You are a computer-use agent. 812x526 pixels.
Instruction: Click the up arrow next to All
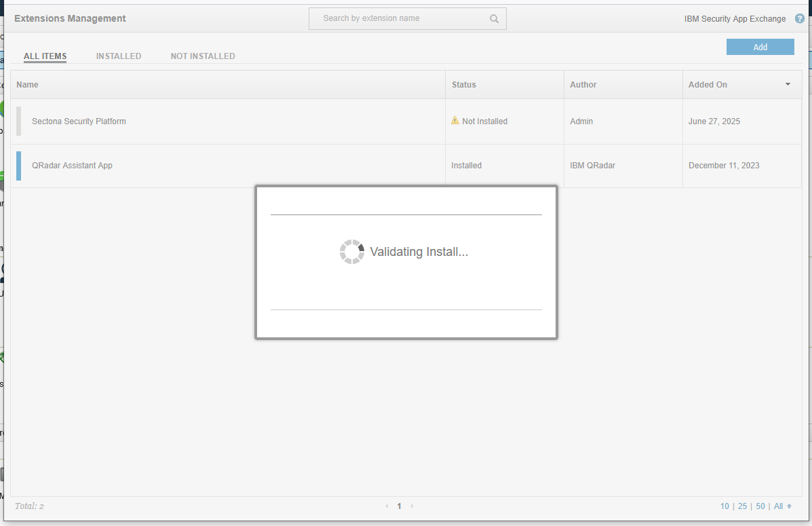[x=789, y=506]
